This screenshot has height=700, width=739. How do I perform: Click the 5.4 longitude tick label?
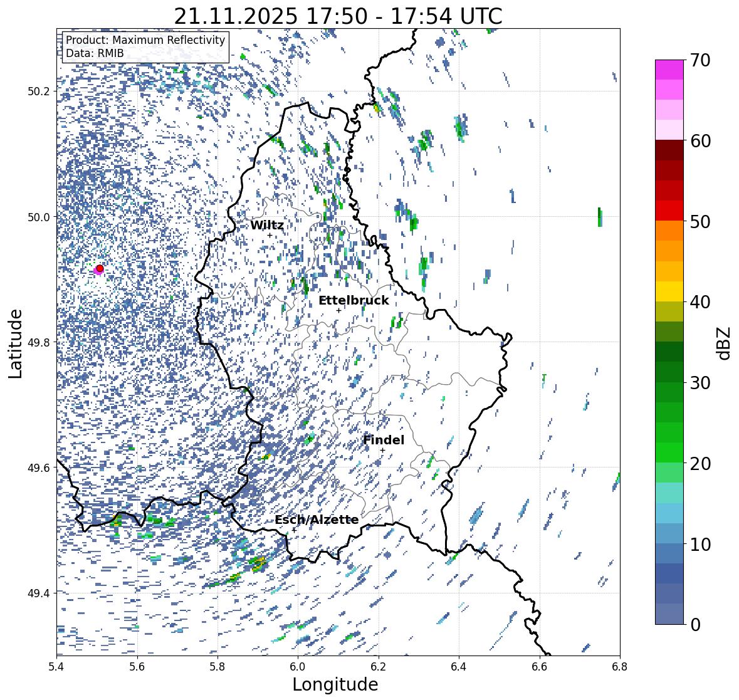click(56, 666)
